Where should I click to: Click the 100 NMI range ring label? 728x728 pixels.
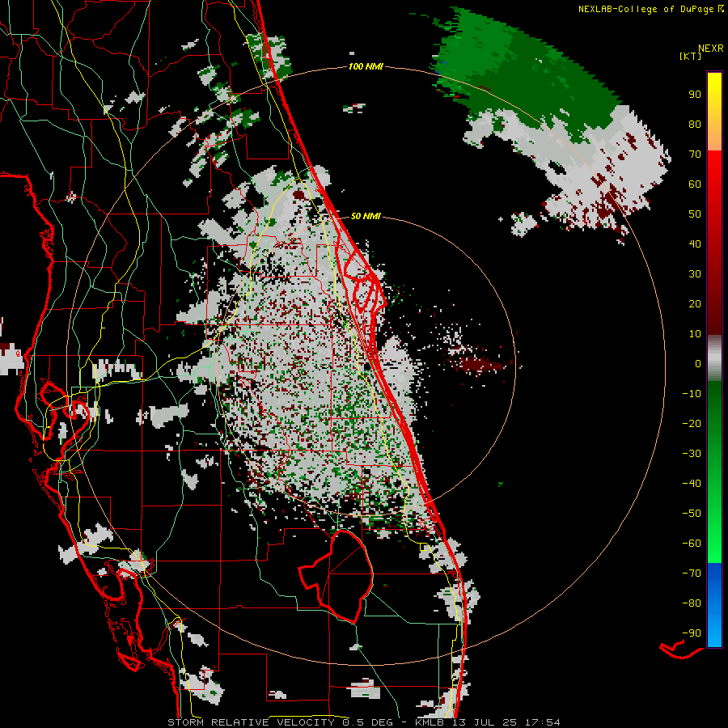[366, 67]
